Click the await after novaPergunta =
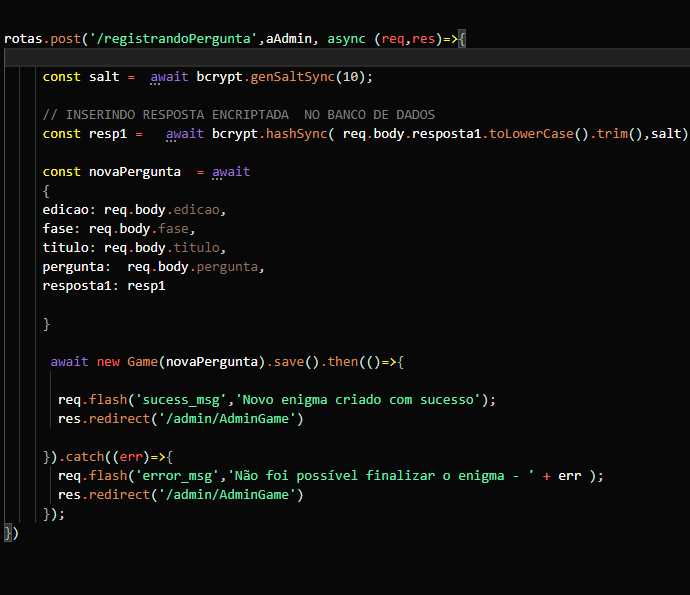Viewport: 690px width, 595px height. (231, 172)
